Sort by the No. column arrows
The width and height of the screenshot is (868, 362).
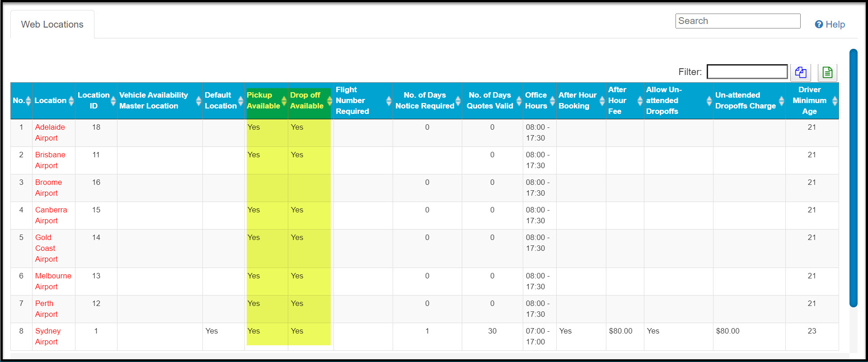coord(28,101)
